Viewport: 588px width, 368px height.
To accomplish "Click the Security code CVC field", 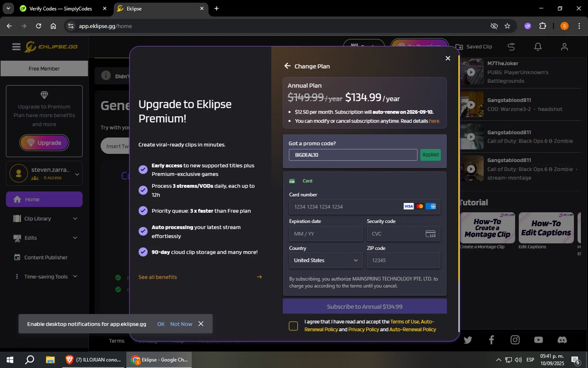I will coord(403,234).
